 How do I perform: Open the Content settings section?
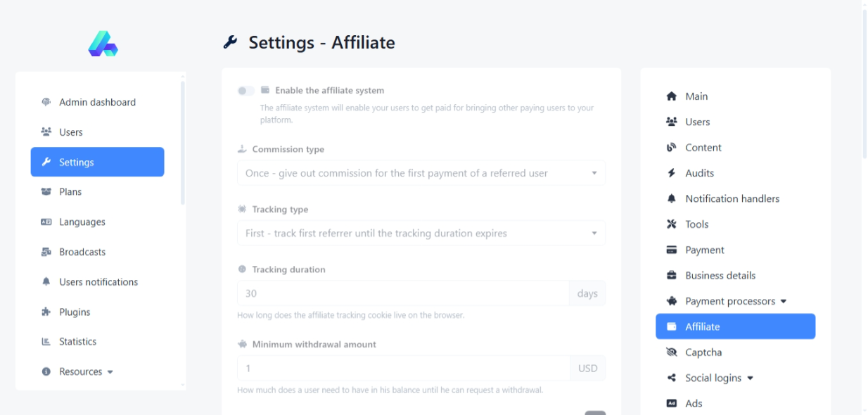[x=703, y=148]
